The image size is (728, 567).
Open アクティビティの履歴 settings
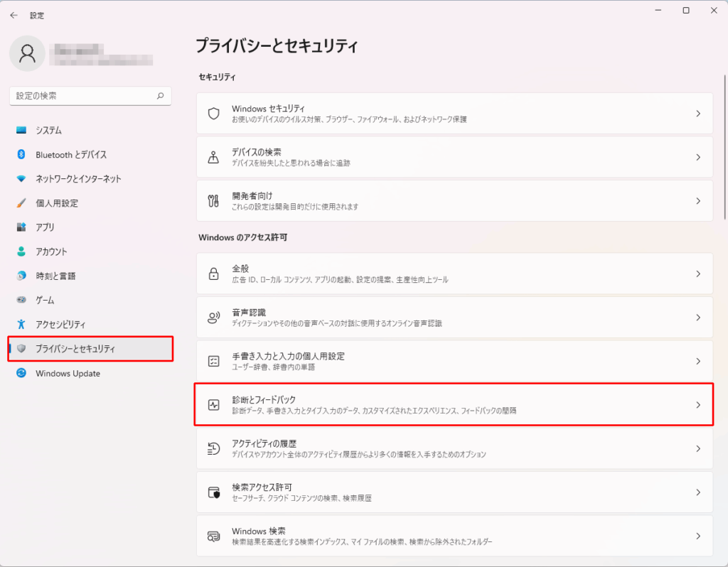pos(454,448)
